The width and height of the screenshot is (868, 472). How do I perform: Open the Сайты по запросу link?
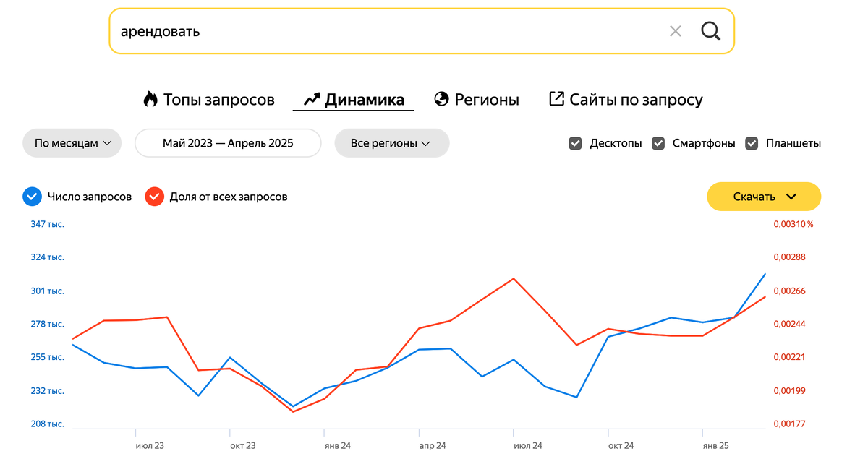click(636, 100)
